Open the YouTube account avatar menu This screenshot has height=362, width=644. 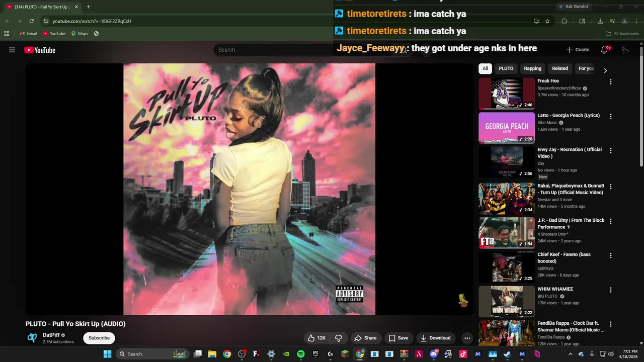coord(624,50)
